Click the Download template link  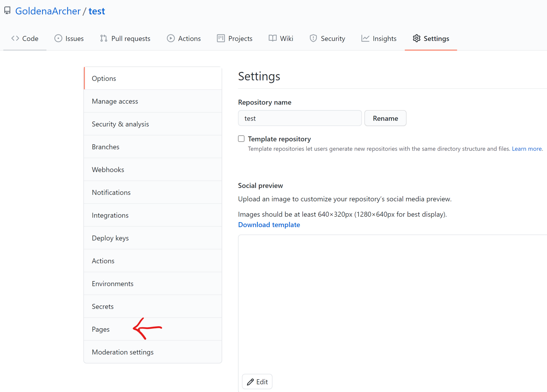pyautogui.click(x=269, y=225)
